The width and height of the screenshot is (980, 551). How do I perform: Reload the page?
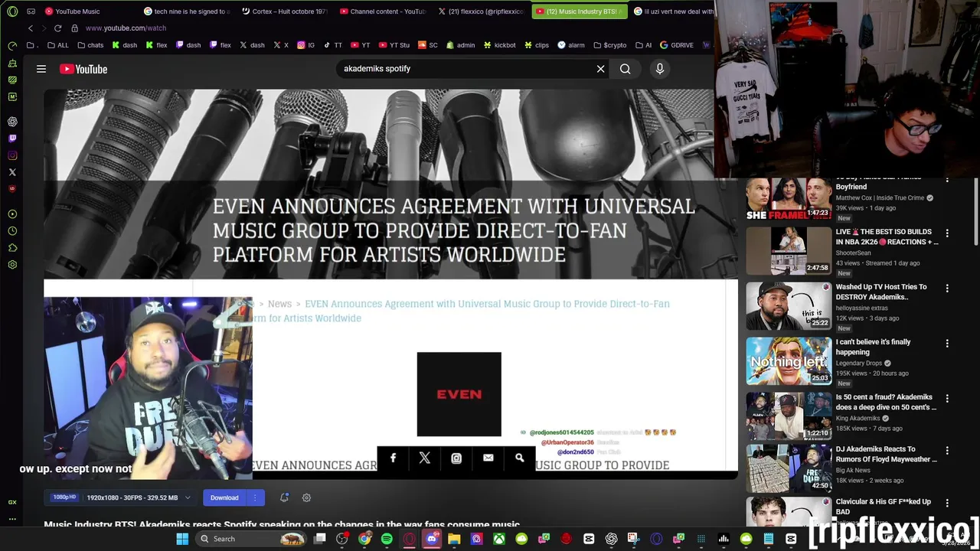57,28
